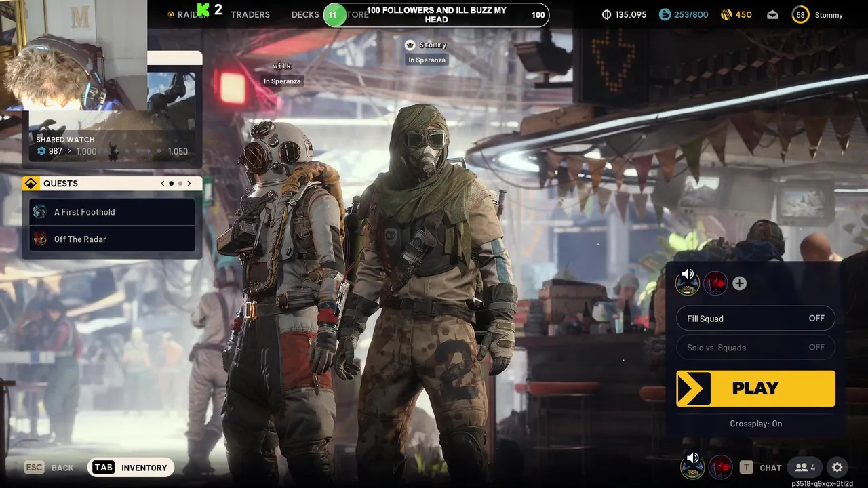Go to next quests page arrow

click(189, 184)
